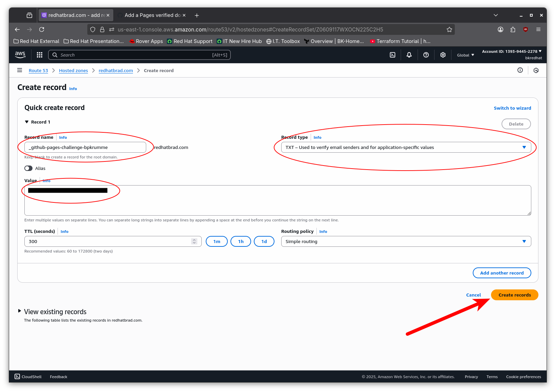Open the help question mark menu
This screenshot has height=392, width=555.
point(426,55)
